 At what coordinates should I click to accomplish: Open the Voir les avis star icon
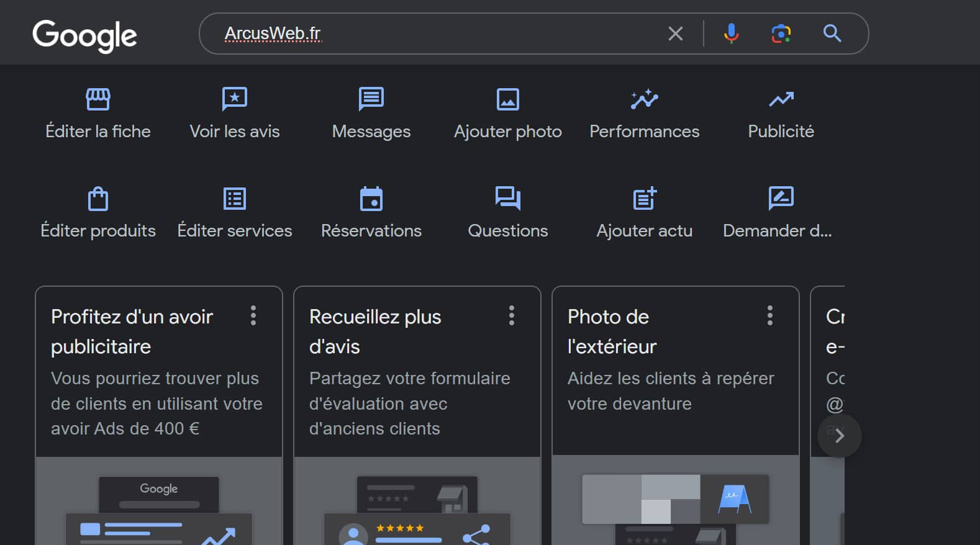click(x=235, y=99)
